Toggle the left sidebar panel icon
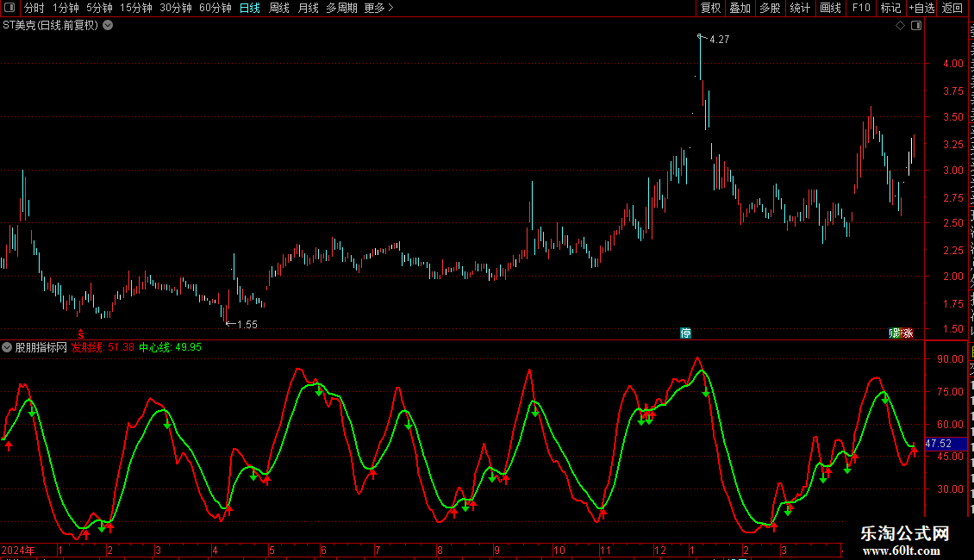This screenshot has height=560, width=974. pyautogui.click(x=9, y=8)
